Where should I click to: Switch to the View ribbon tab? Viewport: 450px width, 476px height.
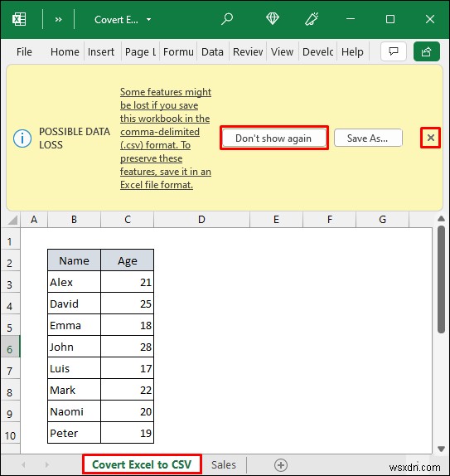tap(282, 51)
